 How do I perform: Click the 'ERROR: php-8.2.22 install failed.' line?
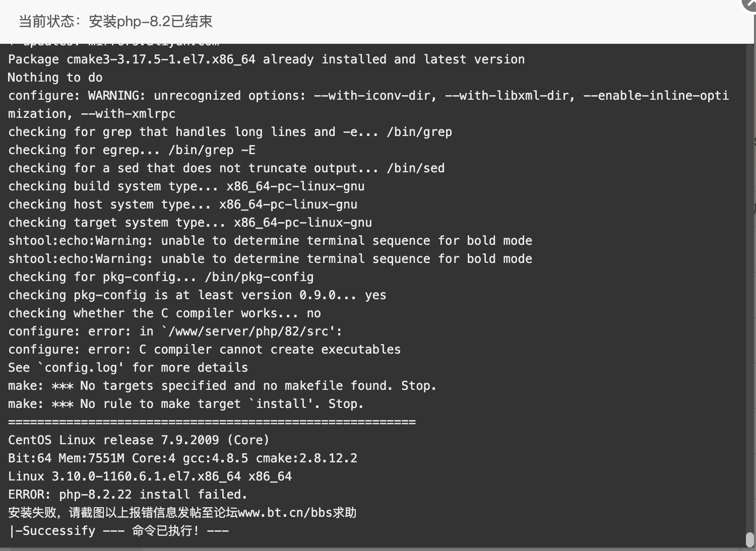tap(128, 495)
